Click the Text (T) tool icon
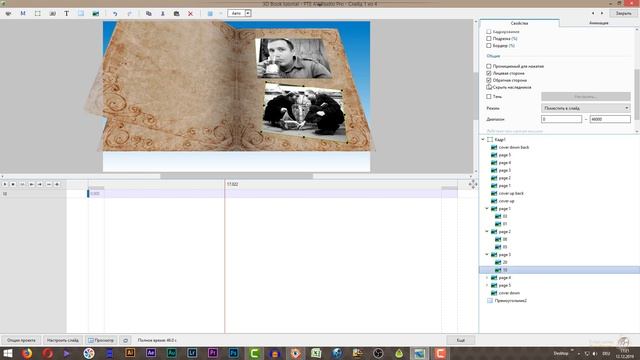 coord(66,13)
